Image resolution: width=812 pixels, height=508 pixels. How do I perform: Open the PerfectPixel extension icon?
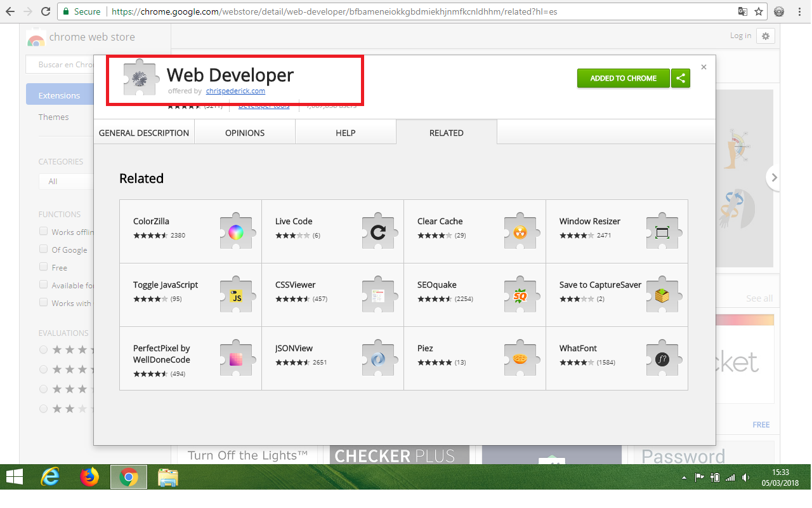[236, 359]
